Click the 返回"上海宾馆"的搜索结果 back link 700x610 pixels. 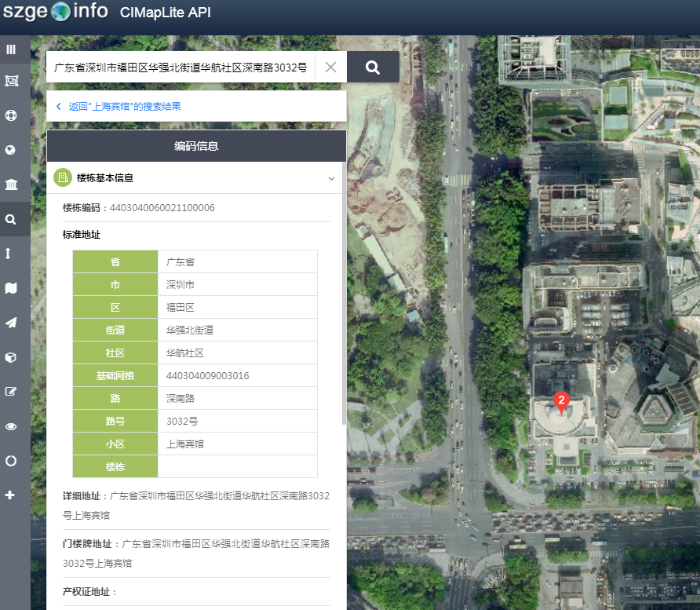[x=124, y=107]
